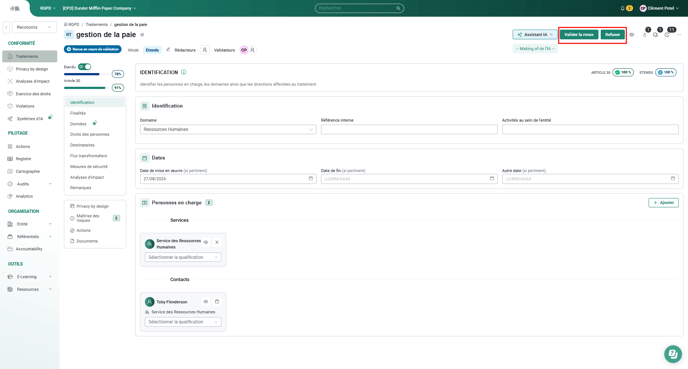Click the Etendu progress bar at 79%
The image size is (688, 369).
(86, 74)
